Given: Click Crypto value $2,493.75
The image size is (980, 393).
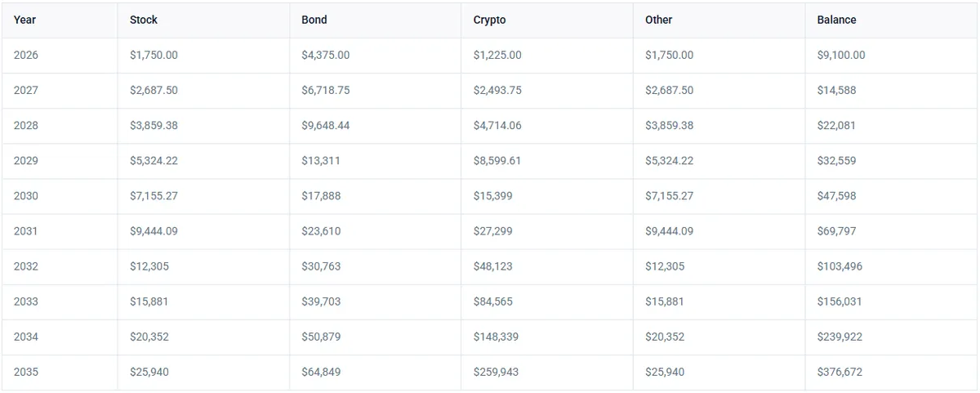Looking at the screenshot, I should 497,90.
